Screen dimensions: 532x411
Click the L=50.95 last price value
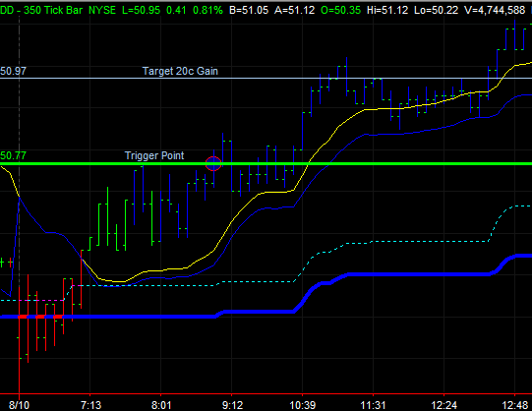point(141,10)
